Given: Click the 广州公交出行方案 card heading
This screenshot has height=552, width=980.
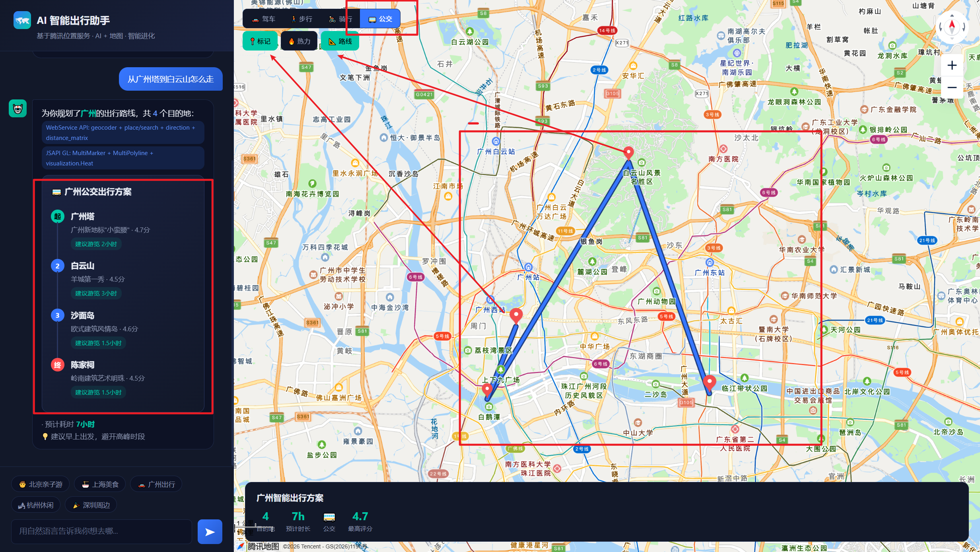Looking at the screenshot, I should point(98,192).
